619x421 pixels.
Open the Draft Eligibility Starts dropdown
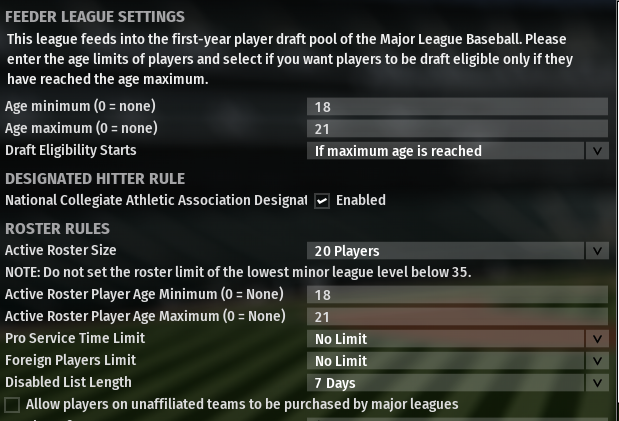(446, 151)
